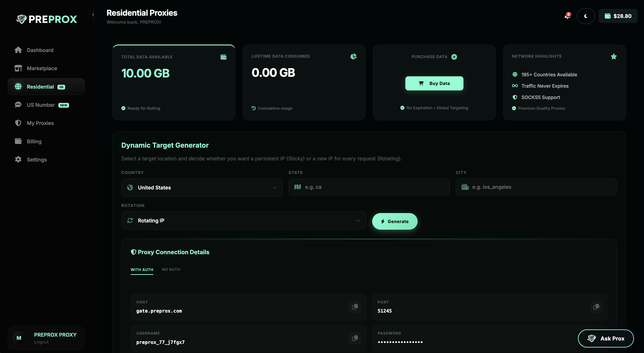This screenshot has height=353, width=644.
Task: Copy the username value
Action: 355,338
